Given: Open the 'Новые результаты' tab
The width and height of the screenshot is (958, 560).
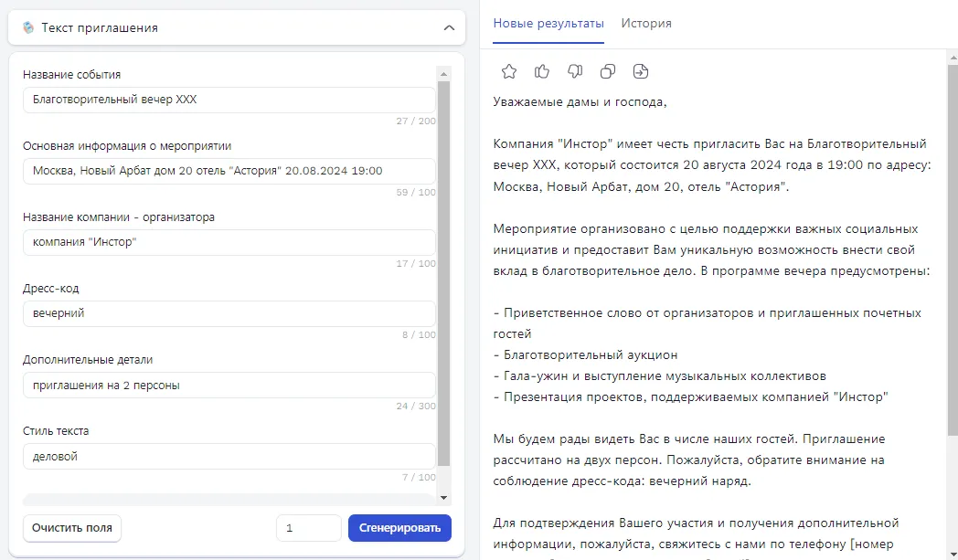Looking at the screenshot, I should 547,23.
